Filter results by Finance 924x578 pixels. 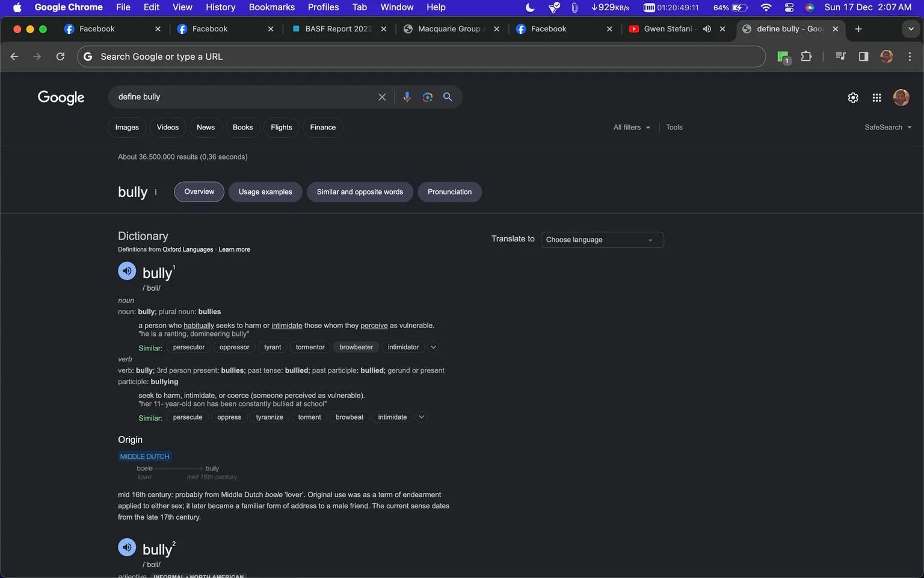(x=323, y=128)
